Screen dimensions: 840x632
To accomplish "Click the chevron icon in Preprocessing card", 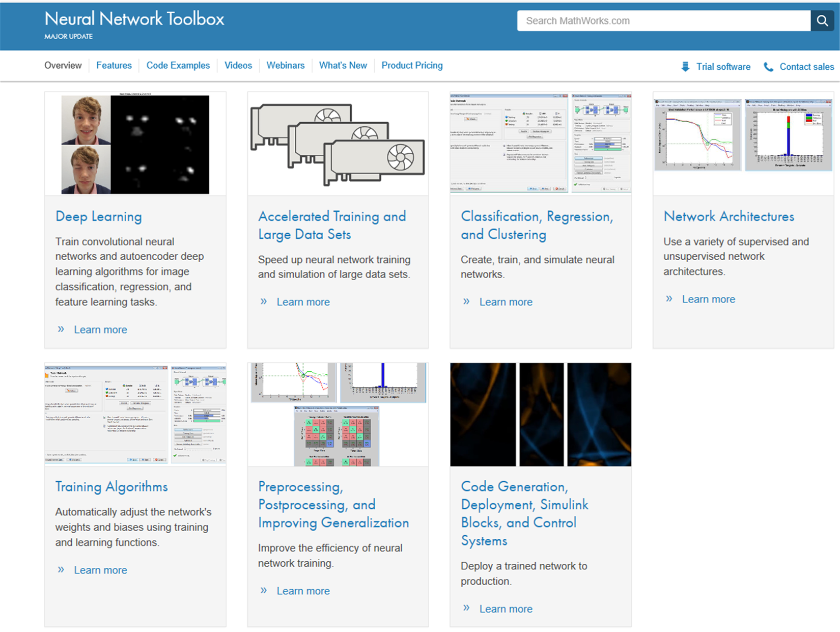I will coord(264,590).
